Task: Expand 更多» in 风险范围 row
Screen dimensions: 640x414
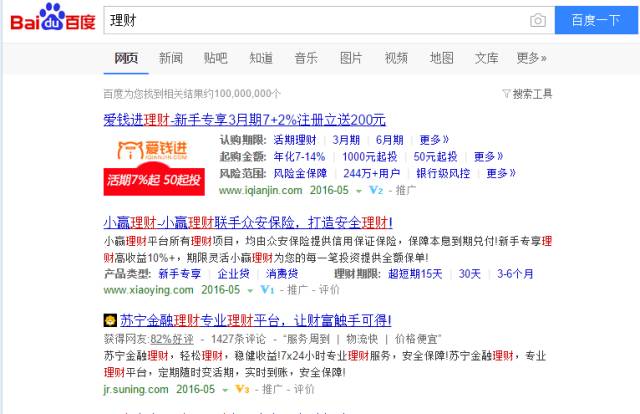Action: click(x=501, y=174)
